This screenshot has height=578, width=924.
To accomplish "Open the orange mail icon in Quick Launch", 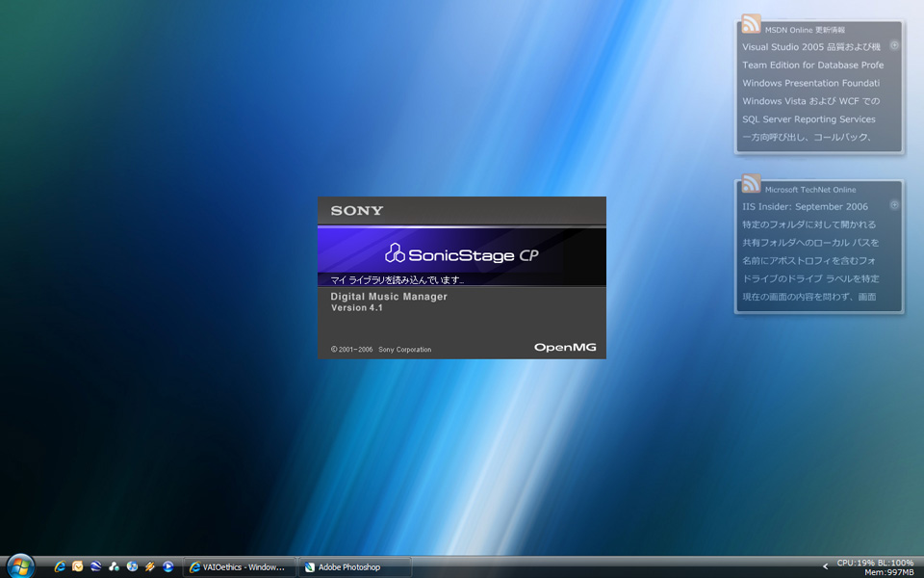I will [78, 566].
